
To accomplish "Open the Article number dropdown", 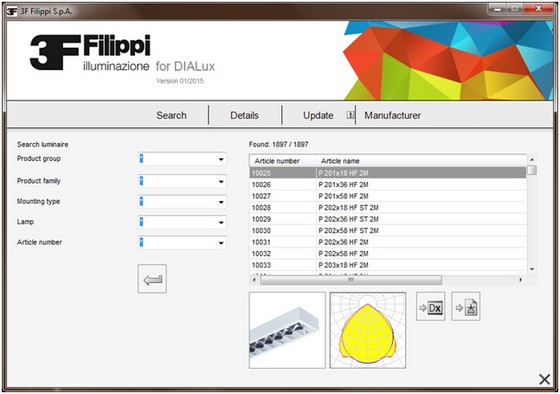I will click(x=182, y=243).
